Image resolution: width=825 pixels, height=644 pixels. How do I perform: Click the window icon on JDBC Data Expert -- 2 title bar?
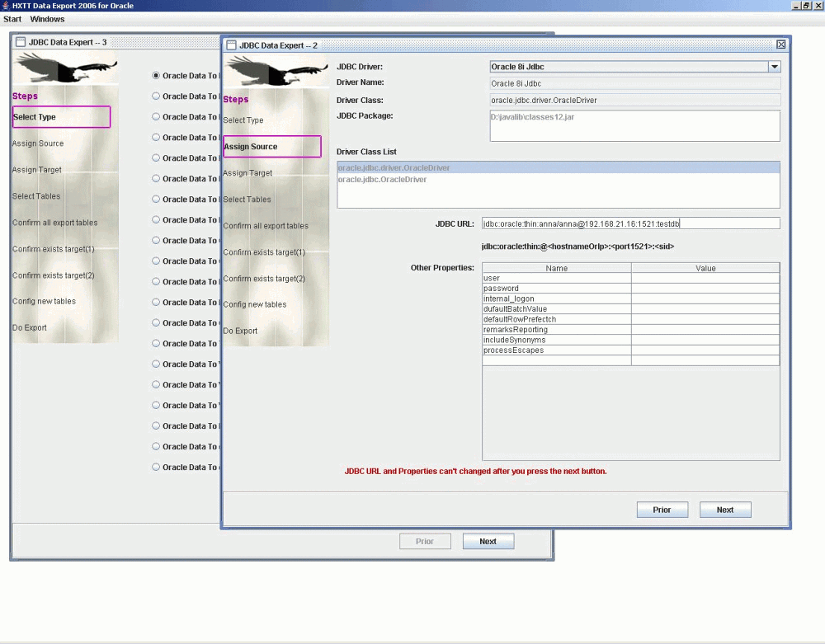click(232, 45)
